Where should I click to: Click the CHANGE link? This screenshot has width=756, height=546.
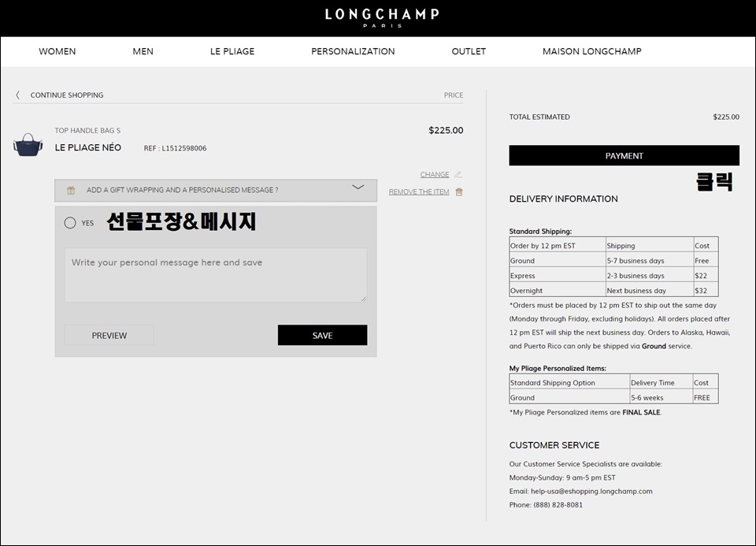click(x=435, y=175)
